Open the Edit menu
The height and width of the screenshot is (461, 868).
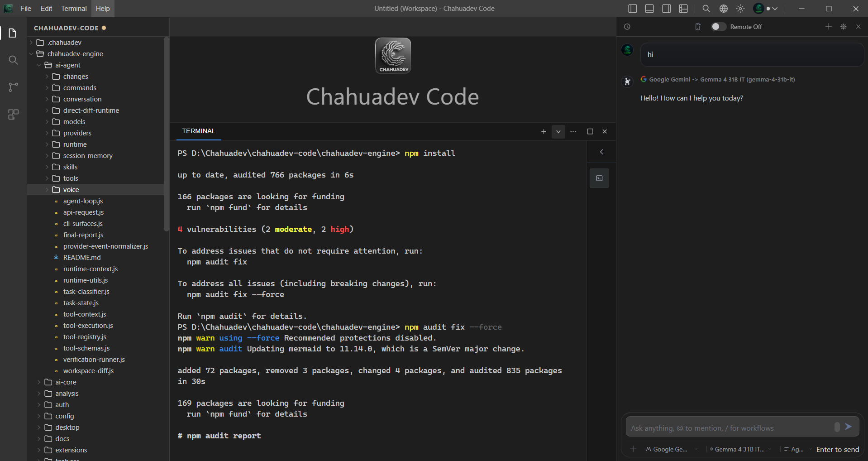[46, 9]
